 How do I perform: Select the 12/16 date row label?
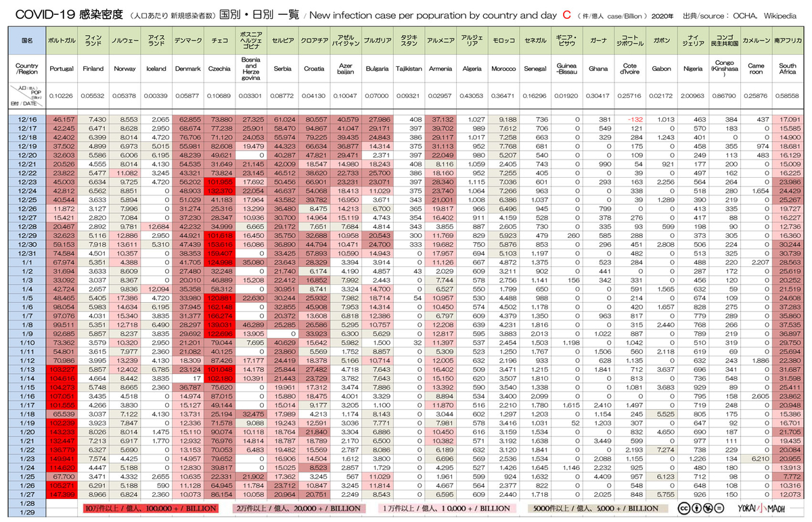[x=27, y=118]
